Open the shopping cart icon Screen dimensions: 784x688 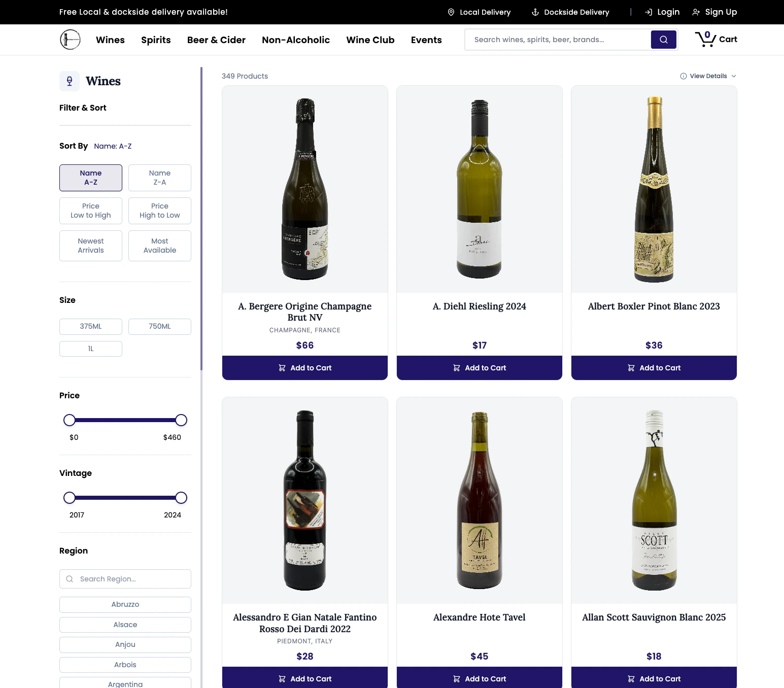pos(705,40)
